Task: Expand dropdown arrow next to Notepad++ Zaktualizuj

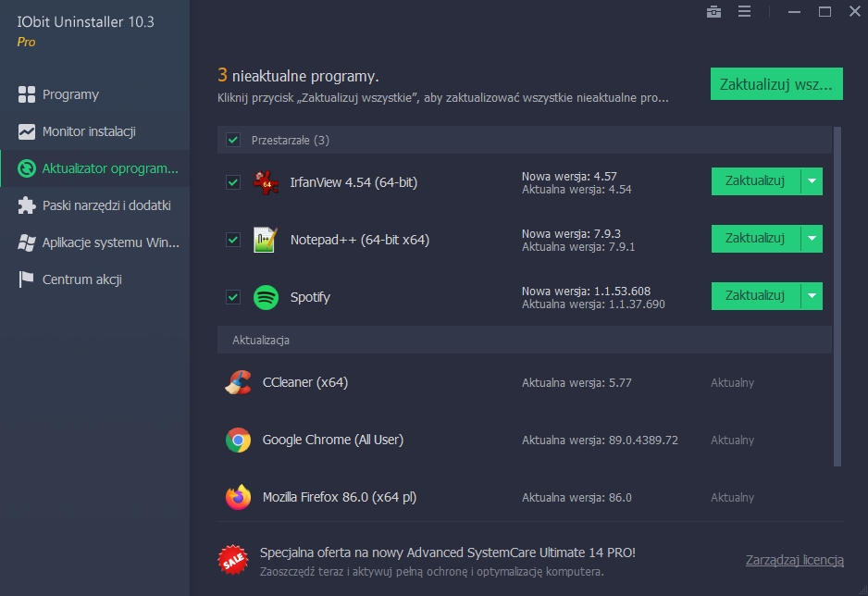Action: coord(812,239)
